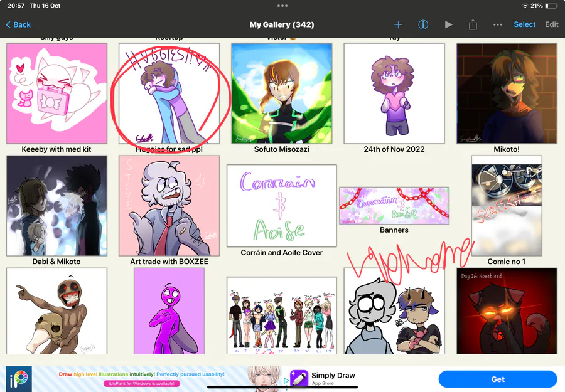This screenshot has height=392, width=565.
Task: Tap the ibisPaint ad logo icon
Action: [19, 379]
